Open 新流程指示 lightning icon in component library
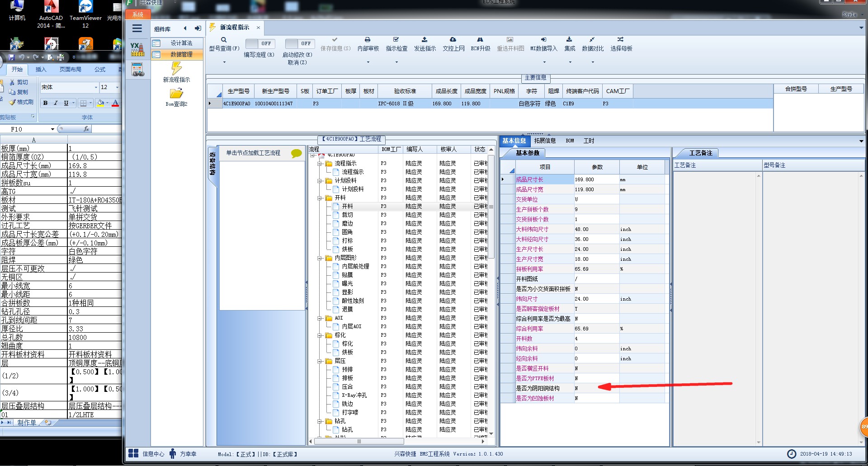Viewport: 868px width, 466px height. (x=176, y=68)
